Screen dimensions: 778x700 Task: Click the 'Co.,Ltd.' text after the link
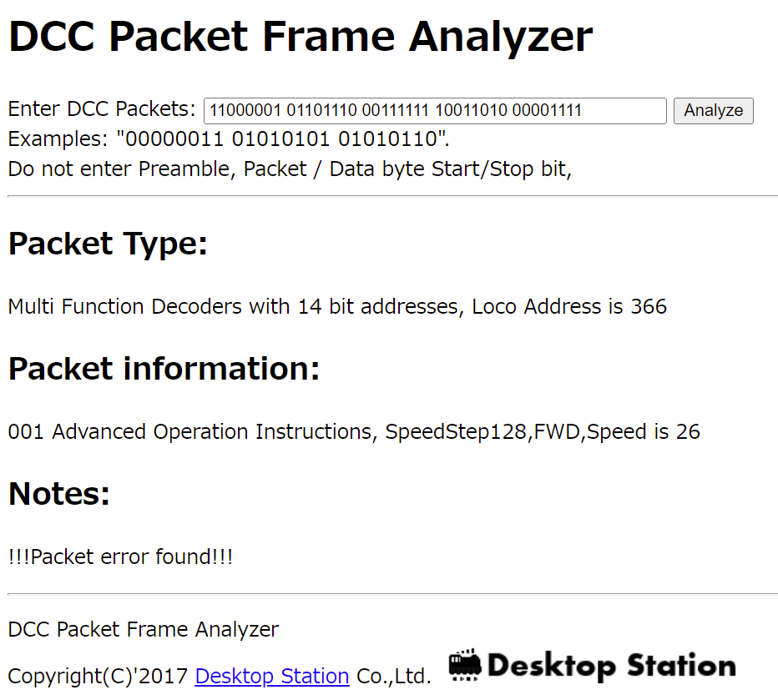393,676
